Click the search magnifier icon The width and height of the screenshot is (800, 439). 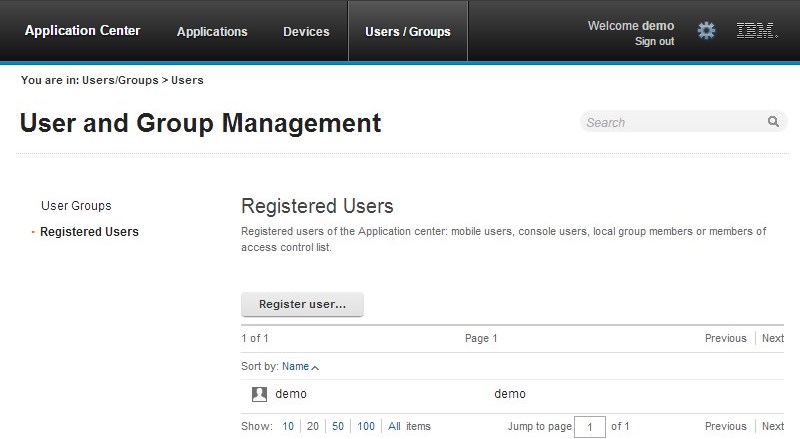[773, 121]
